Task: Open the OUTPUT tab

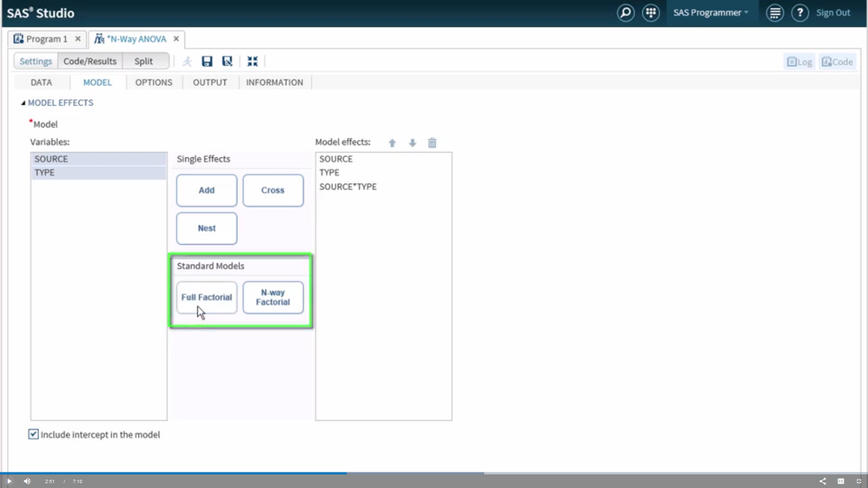Action: click(x=209, y=82)
